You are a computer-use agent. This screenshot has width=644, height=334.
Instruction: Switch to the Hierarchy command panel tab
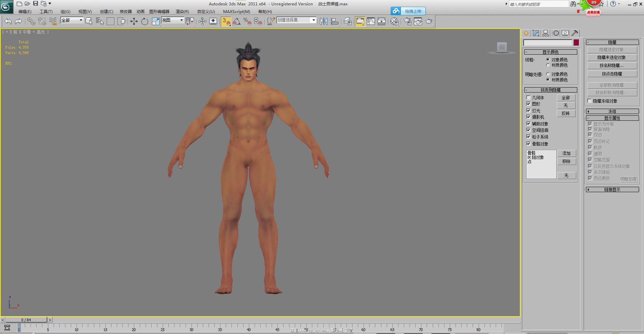pyautogui.click(x=545, y=33)
